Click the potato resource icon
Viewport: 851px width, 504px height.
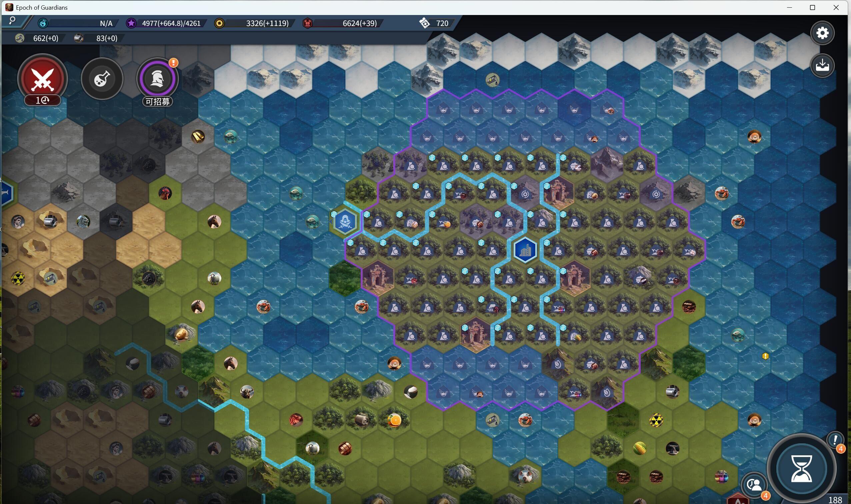(x=181, y=335)
